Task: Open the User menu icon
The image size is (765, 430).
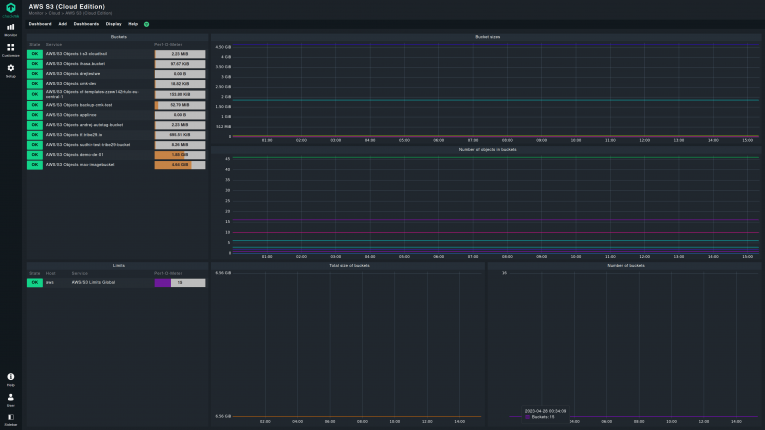Action: [x=11, y=400]
